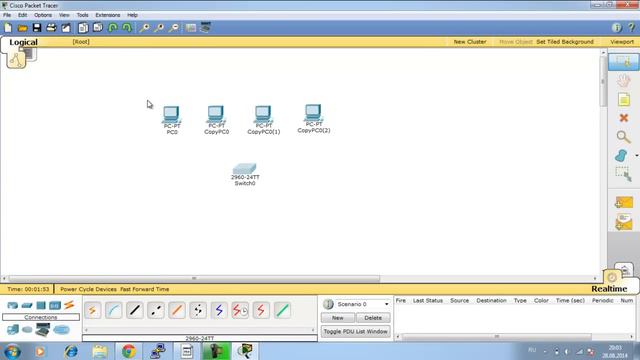Open the File menu
The image size is (640, 360).
7,15
